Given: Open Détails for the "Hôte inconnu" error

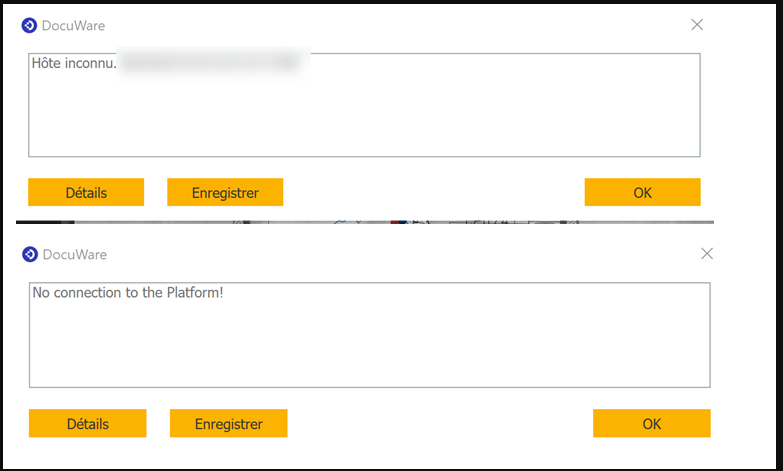Looking at the screenshot, I should [x=86, y=192].
